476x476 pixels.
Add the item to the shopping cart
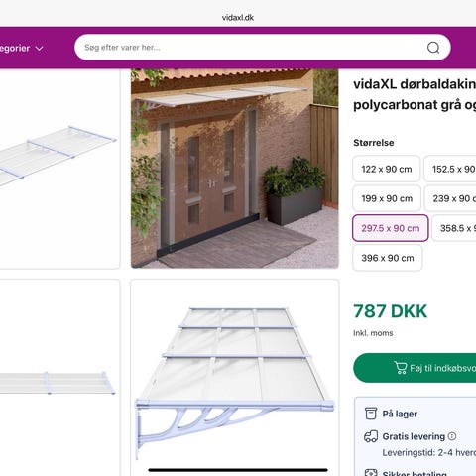415,368
